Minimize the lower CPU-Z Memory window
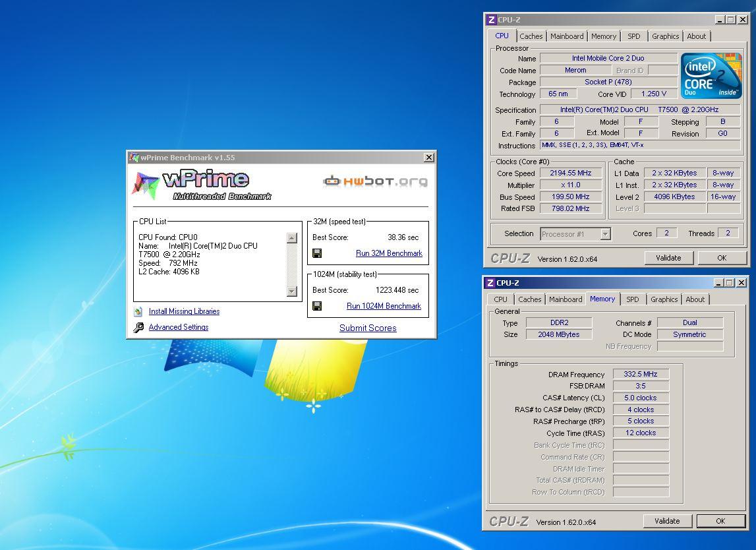The height and width of the screenshot is (550, 756). pos(718,283)
